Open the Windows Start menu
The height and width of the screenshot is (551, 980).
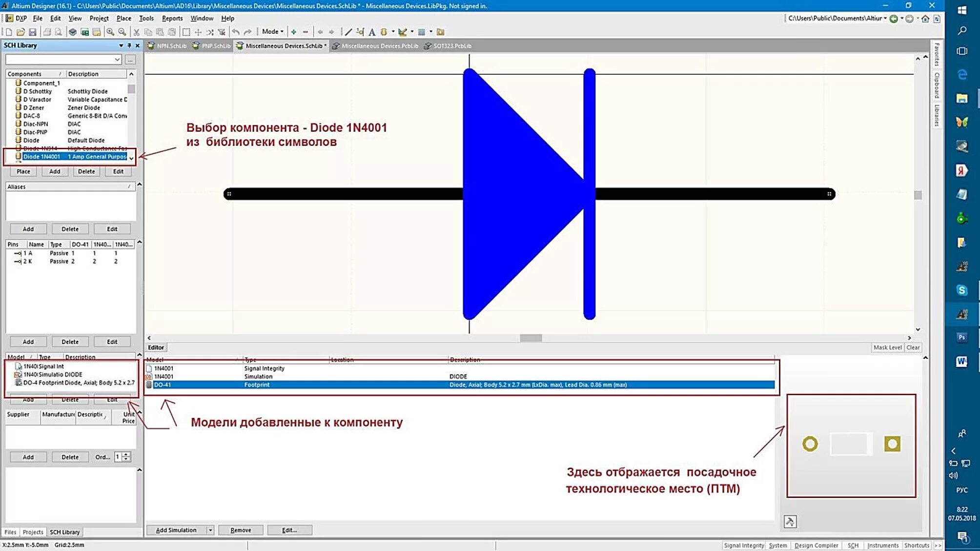coord(962,10)
